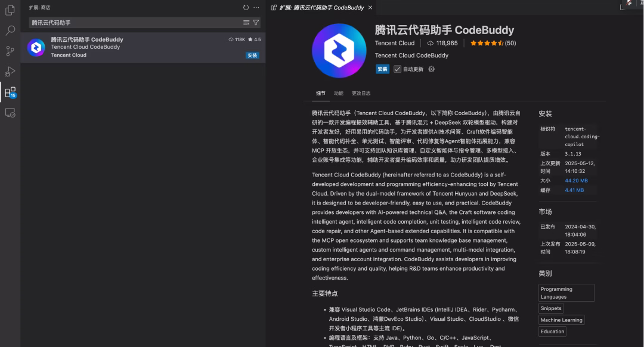Open the gear icon on the CodeBuddy page
The height and width of the screenshot is (347, 644).
(431, 69)
